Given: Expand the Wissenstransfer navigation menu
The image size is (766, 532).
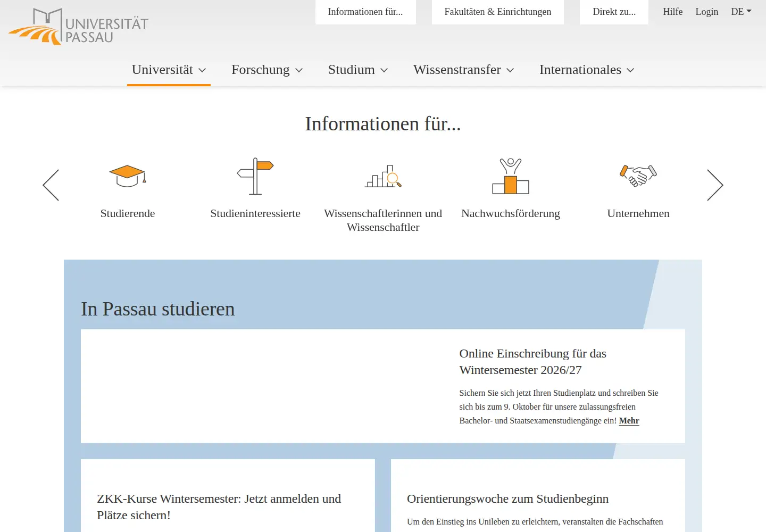Looking at the screenshot, I should tap(464, 70).
